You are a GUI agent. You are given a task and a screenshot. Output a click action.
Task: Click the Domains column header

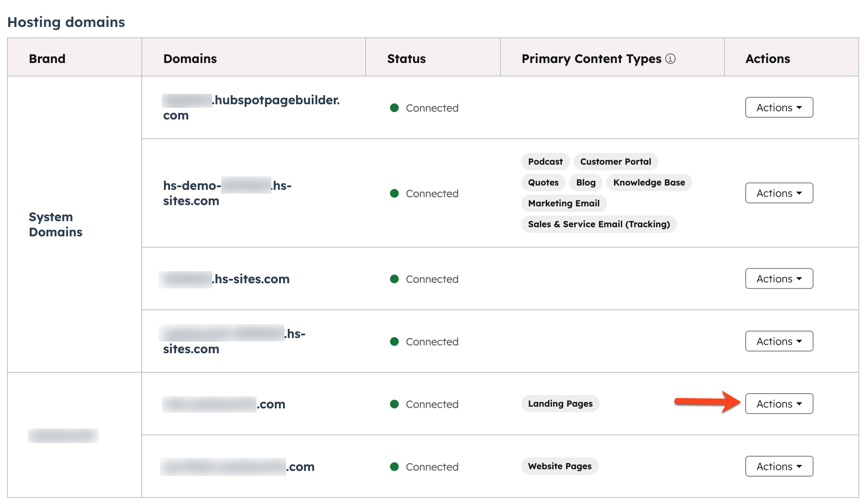190,58
